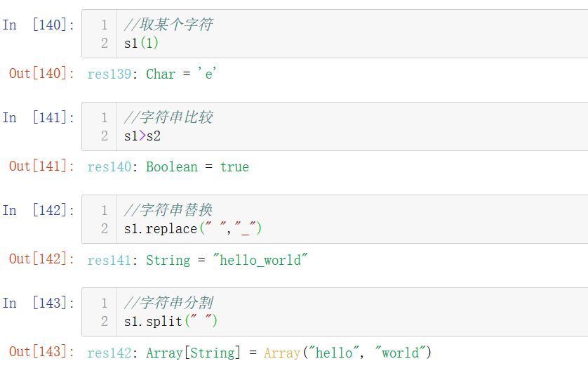Select the In [141] cell prompt

38,118
